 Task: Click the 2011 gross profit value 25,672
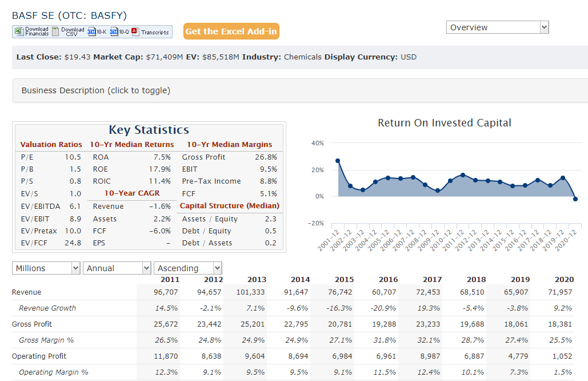coord(166,324)
